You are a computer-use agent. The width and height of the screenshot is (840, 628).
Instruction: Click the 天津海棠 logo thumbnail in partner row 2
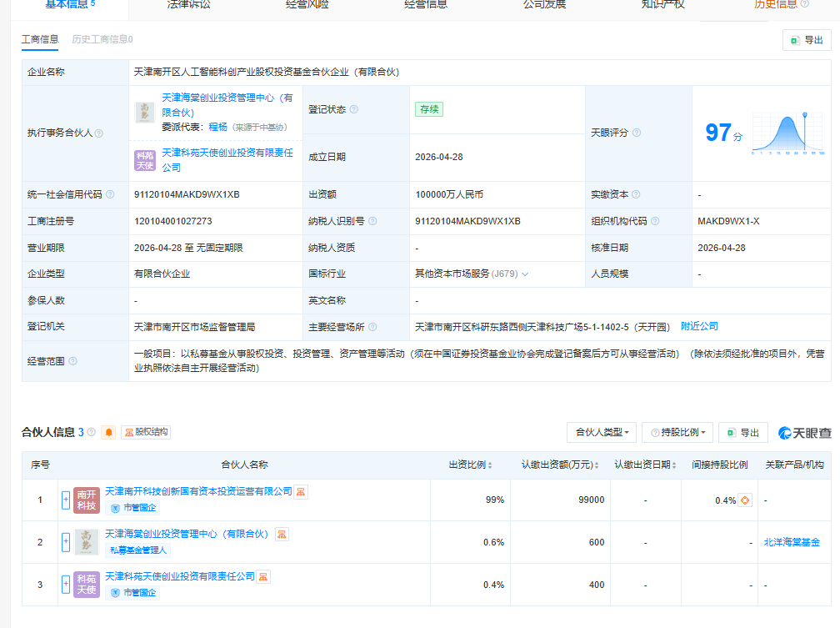pos(87,542)
